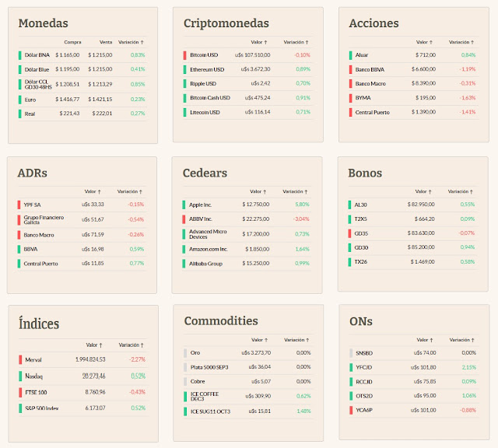Screen dimensions: 498x448
Task: Select Grupo Financiero Galicia in ADRs
Action: coord(82,219)
